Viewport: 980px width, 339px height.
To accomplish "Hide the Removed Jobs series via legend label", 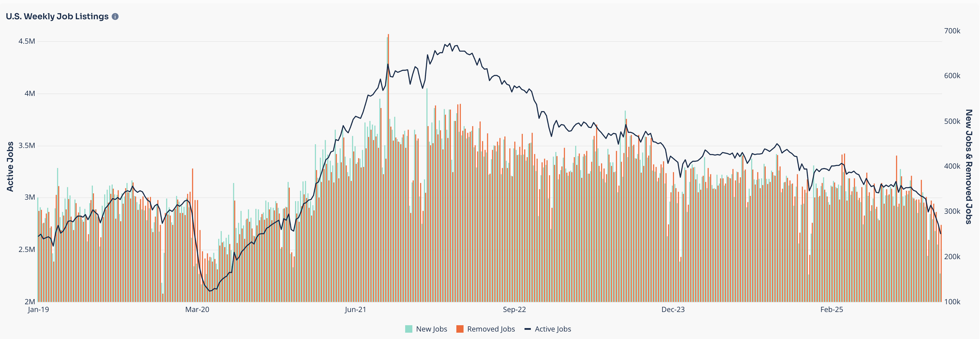I will (x=491, y=329).
